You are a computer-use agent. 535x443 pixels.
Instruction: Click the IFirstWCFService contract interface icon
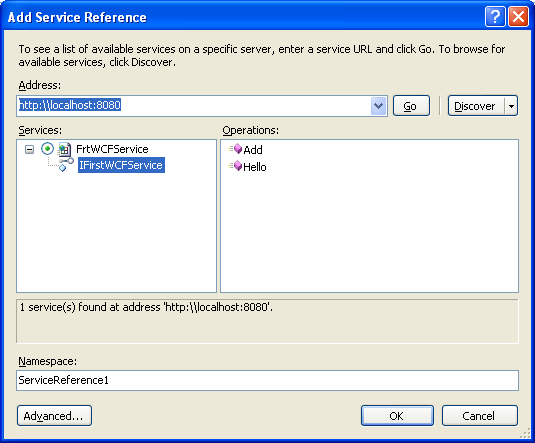[66, 165]
